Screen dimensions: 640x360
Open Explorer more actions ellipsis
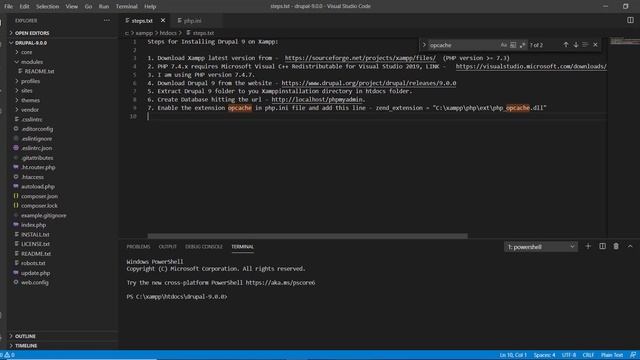(x=107, y=20)
